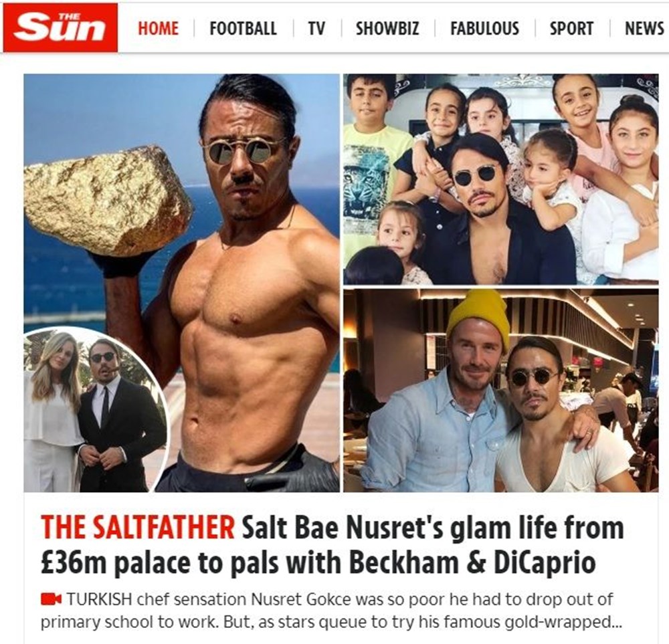Open the circular inset couple photo
Screen dimensions: 669x644
click(x=95, y=411)
